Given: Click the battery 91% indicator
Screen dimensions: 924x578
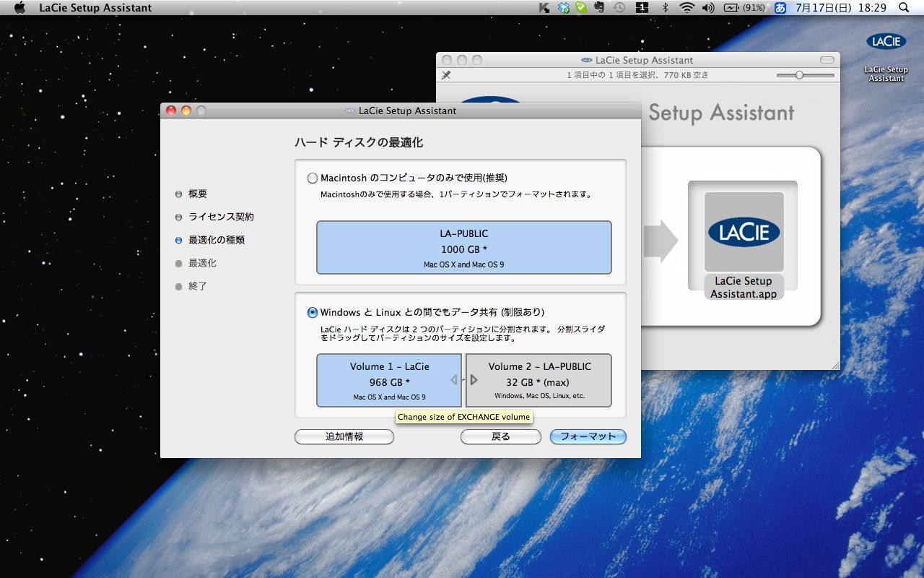Looking at the screenshot, I should click(x=744, y=8).
